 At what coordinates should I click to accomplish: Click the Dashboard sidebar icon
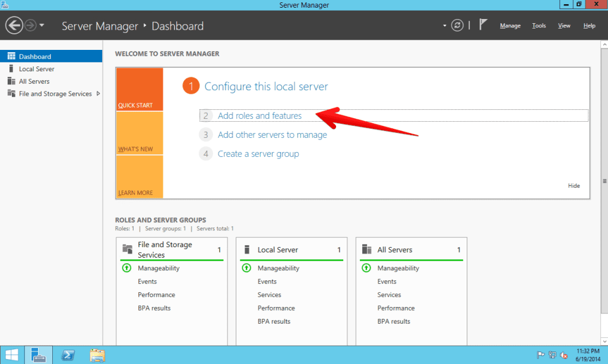pos(11,56)
